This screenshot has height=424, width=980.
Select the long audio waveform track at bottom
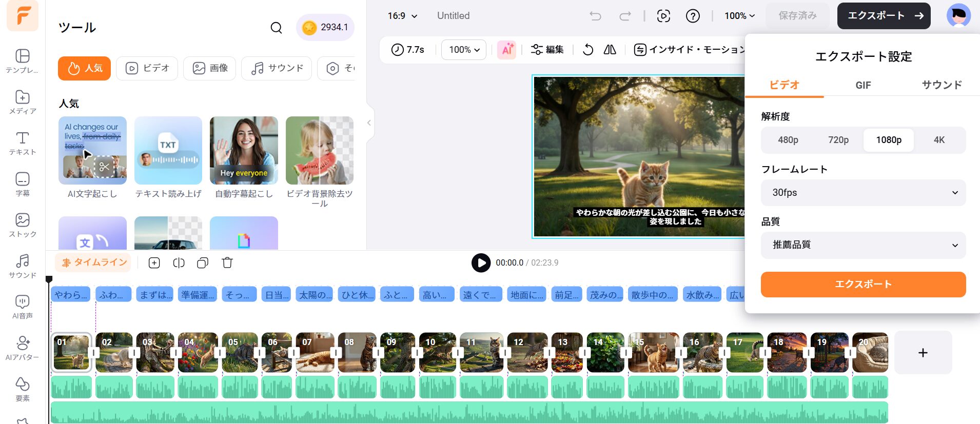(x=469, y=412)
